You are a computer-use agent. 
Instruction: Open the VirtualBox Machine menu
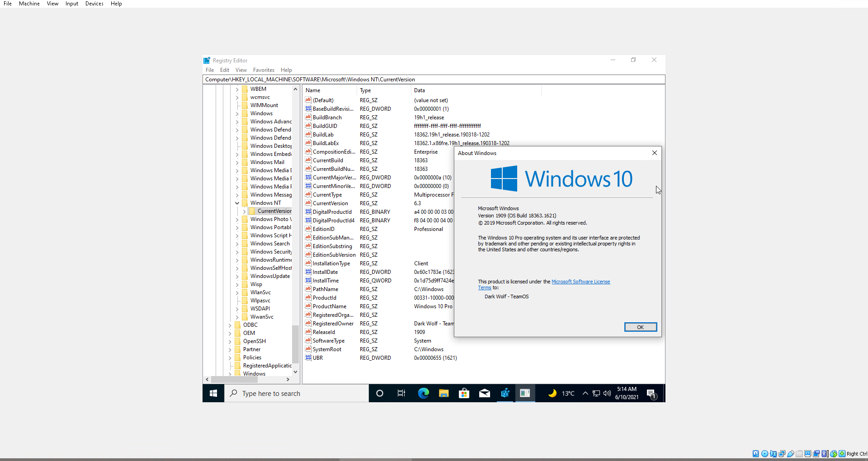(x=29, y=4)
